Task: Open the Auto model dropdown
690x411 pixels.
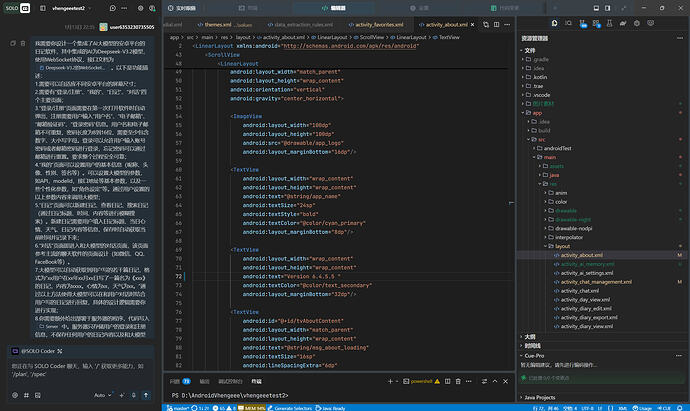Action: [x=103, y=395]
